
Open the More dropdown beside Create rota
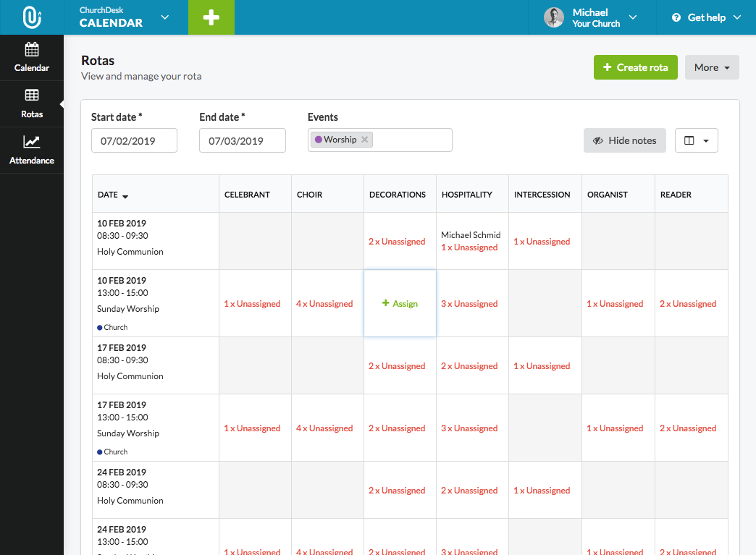(x=711, y=67)
